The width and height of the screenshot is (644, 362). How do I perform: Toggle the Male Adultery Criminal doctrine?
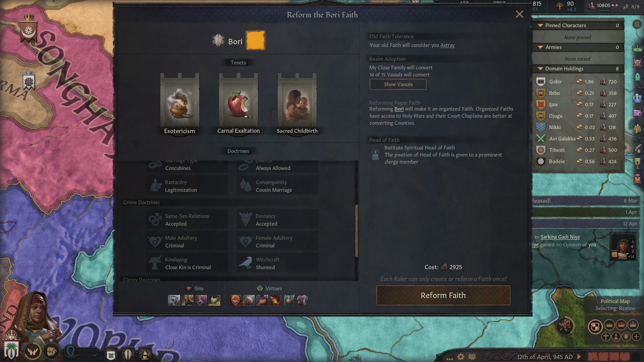[x=187, y=242]
